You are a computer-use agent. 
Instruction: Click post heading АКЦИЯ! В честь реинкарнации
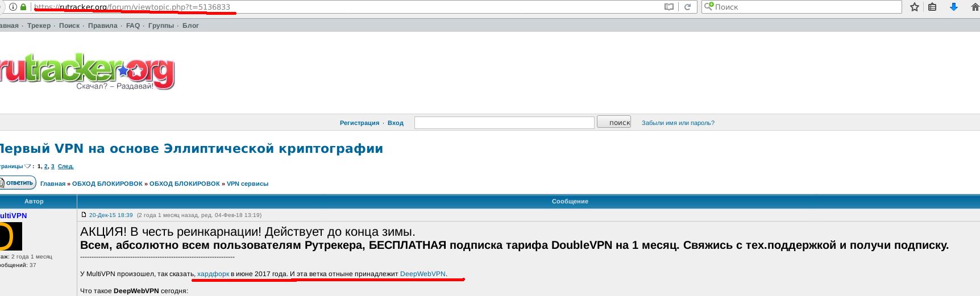[248, 232]
